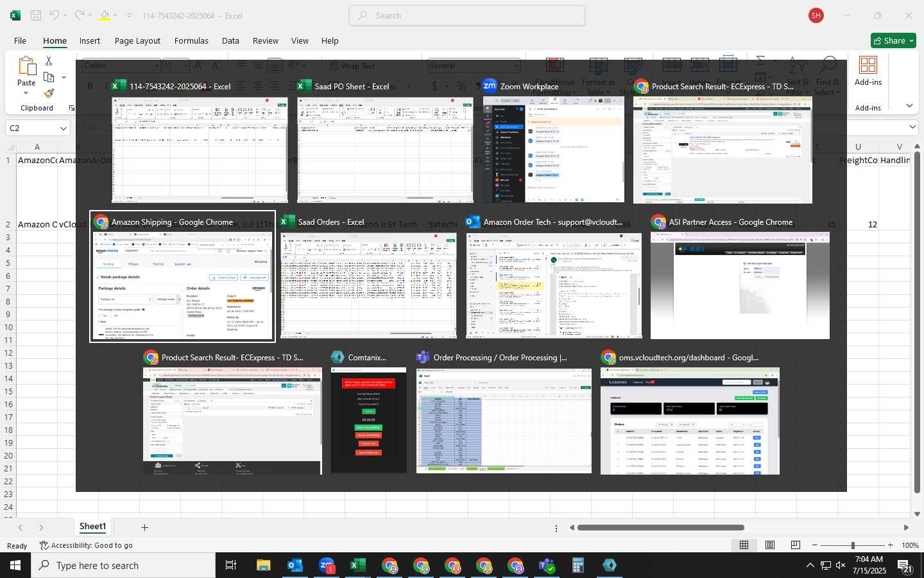Screen dimensions: 924x578
Task: Select the Sheet1 sheet tab
Action: pos(92,527)
